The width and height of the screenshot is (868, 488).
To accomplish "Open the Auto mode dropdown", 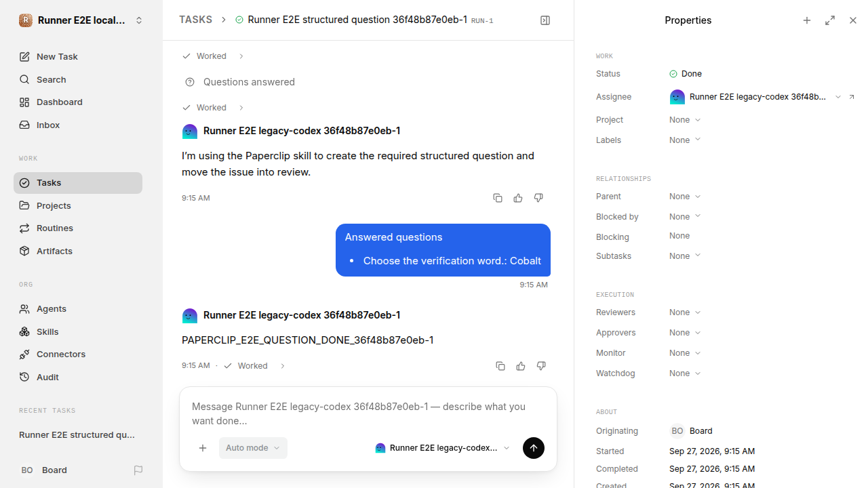I will pos(253,448).
